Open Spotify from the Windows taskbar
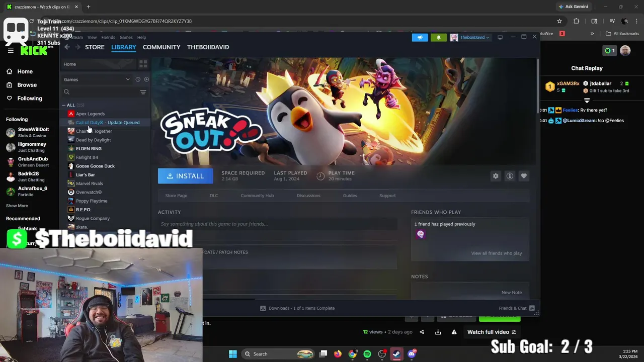Image resolution: width=644 pixels, height=362 pixels. pyautogui.click(x=367, y=354)
